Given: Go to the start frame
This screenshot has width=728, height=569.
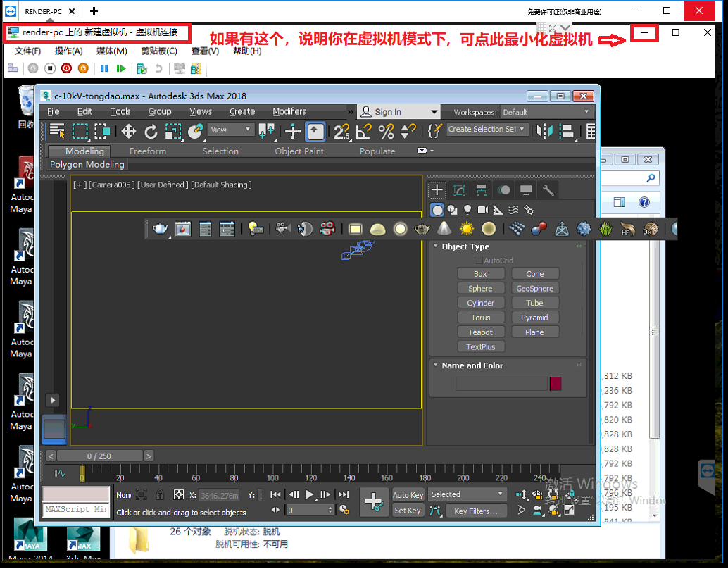Looking at the screenshot, I should point(275,494).
